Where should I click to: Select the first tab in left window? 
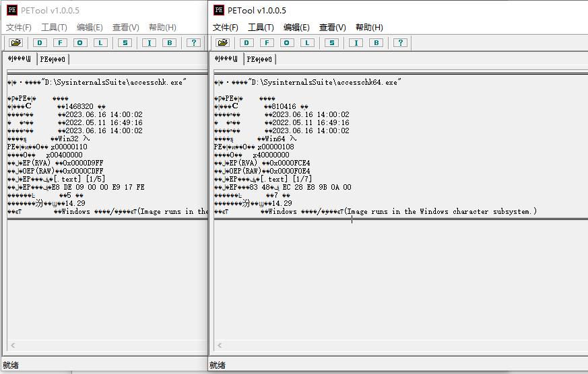(x=20, y=59)
